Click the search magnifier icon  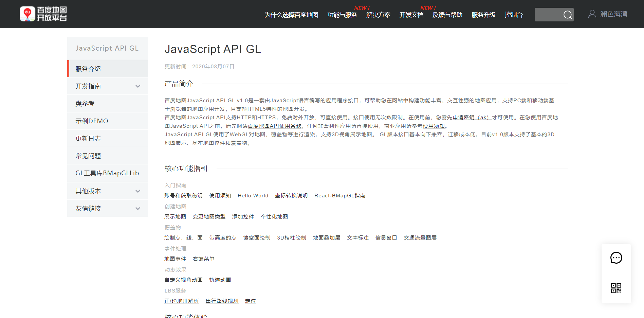[567, 15]
